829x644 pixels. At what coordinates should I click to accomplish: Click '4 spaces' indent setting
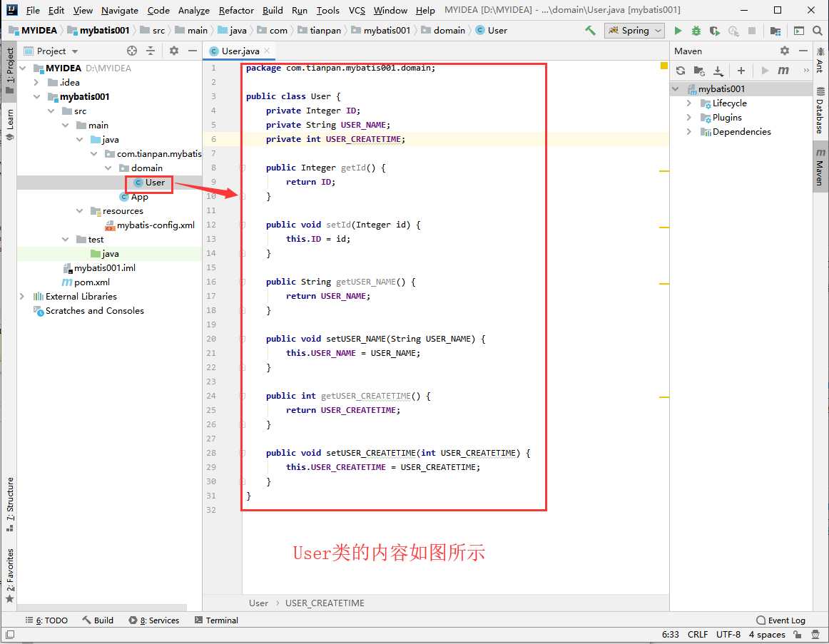click(x=767, y=635)
